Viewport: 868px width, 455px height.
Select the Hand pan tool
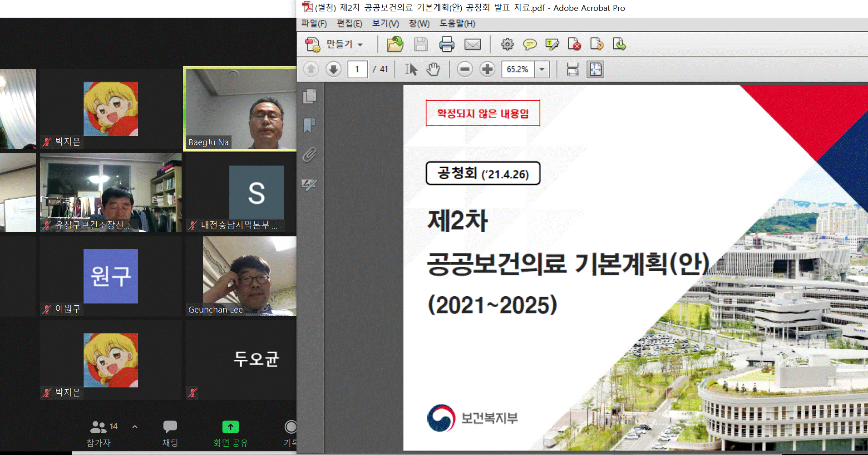pos(433,69)
